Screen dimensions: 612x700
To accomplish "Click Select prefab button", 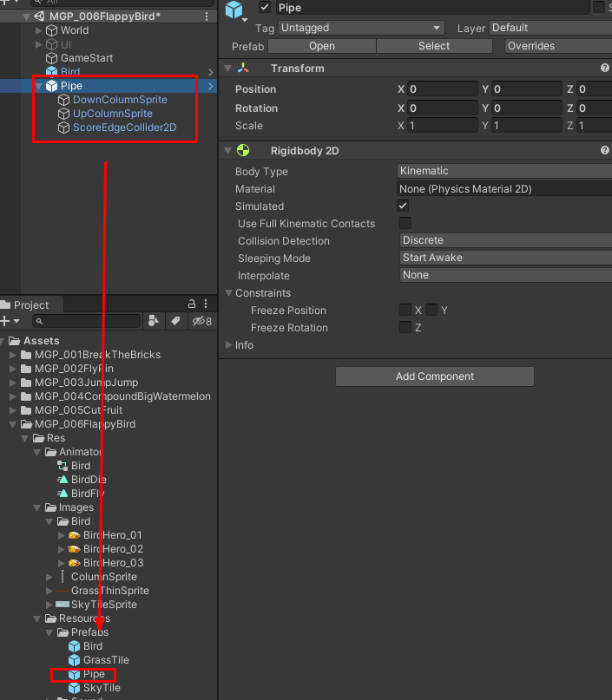I will tap(434, 46).
